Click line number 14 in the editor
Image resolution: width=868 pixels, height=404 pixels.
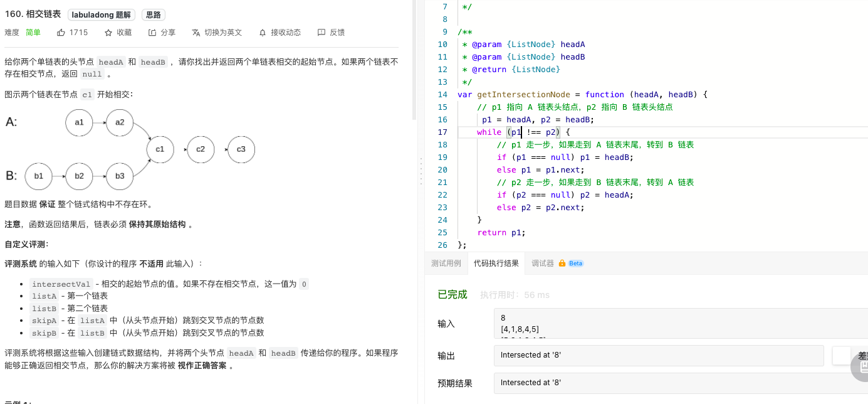[442, 95]
